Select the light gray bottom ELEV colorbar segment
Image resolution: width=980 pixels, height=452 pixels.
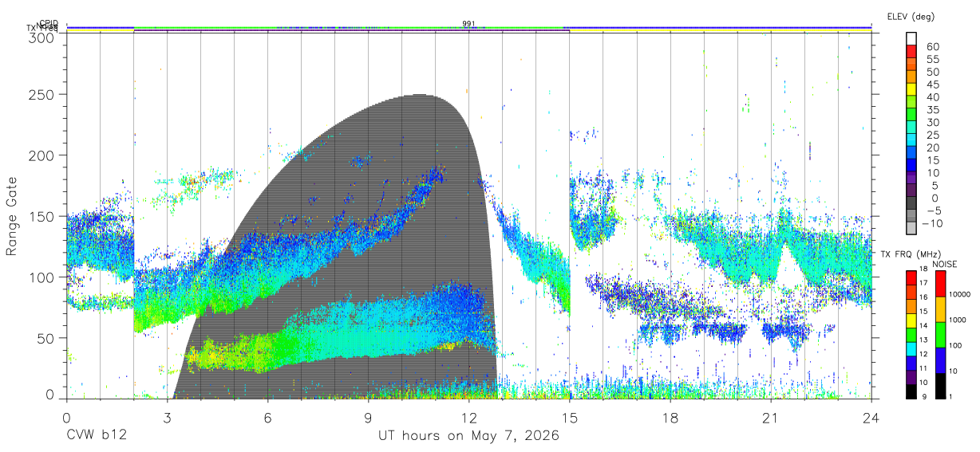pos(911,229)
